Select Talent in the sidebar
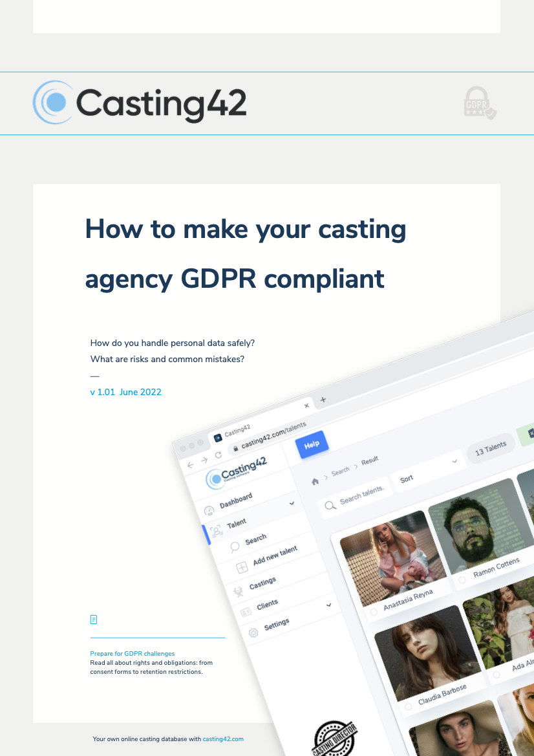 (x=236, y=524)
